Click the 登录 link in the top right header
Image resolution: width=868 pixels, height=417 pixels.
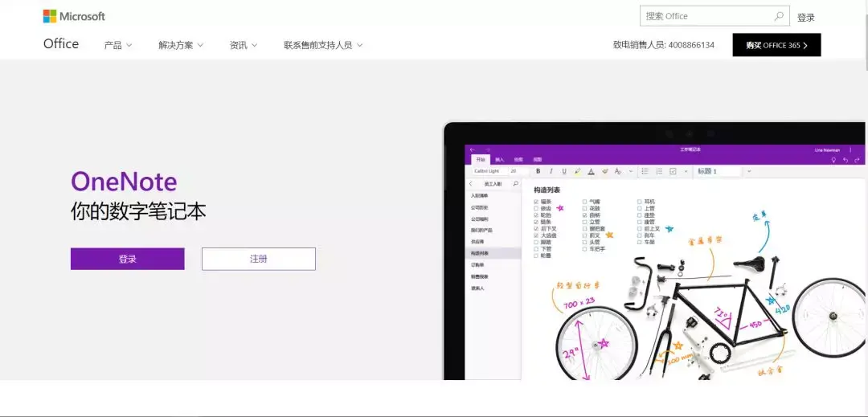click(805, 17)
